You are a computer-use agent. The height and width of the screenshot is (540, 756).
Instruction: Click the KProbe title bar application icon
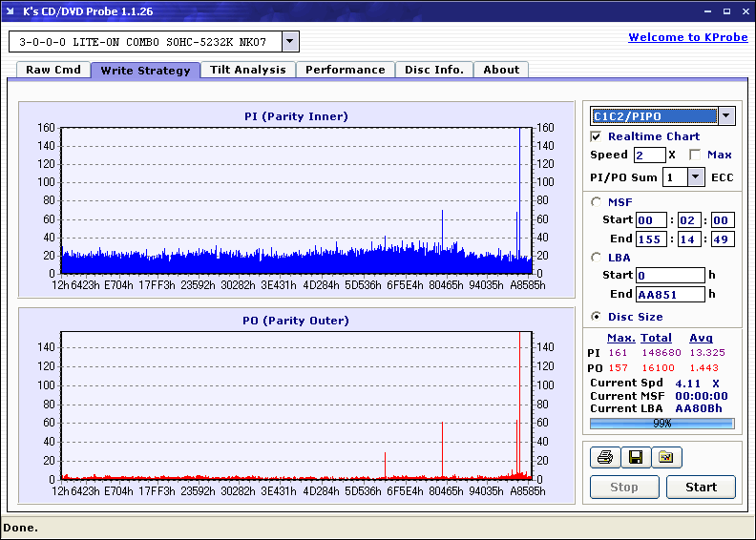pyautogui.click(x=10, y=11)
